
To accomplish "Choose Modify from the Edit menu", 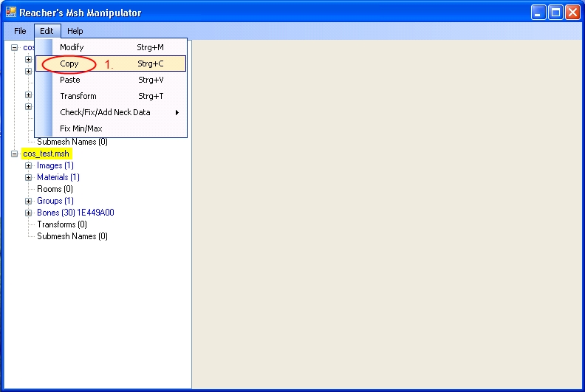I will (x=72, y=47).
